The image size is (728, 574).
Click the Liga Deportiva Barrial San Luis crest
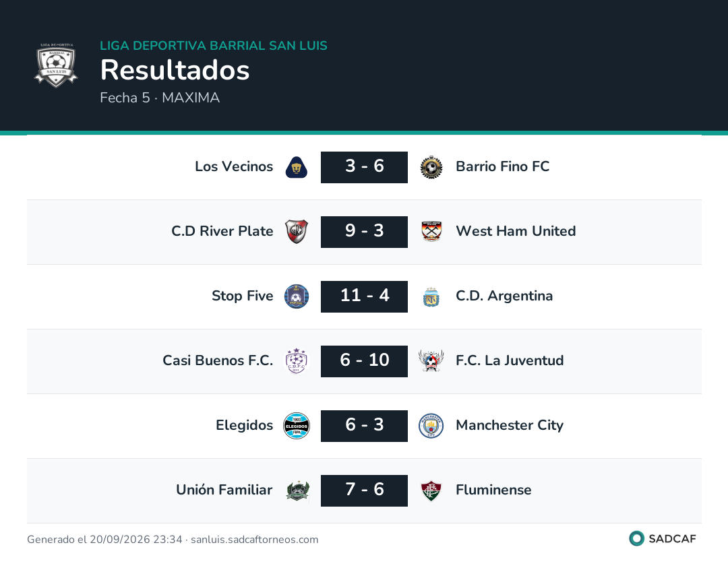56,65
